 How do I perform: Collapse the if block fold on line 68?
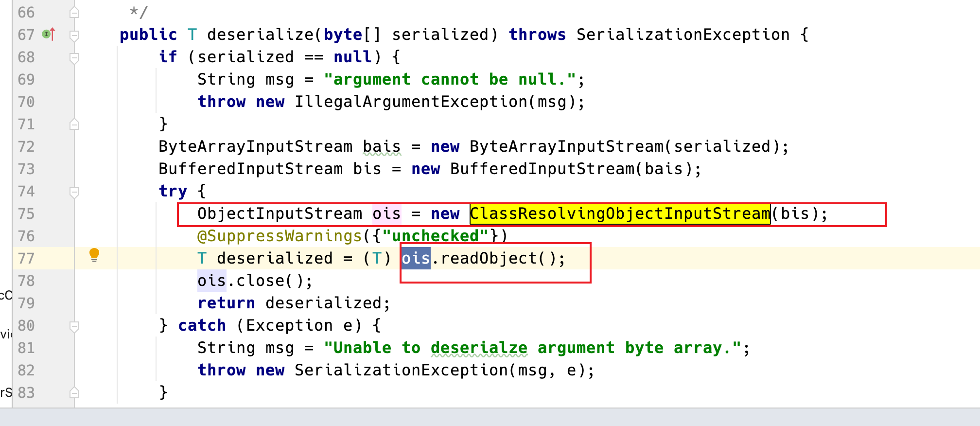pyautogui.click(x=74, y=58)
